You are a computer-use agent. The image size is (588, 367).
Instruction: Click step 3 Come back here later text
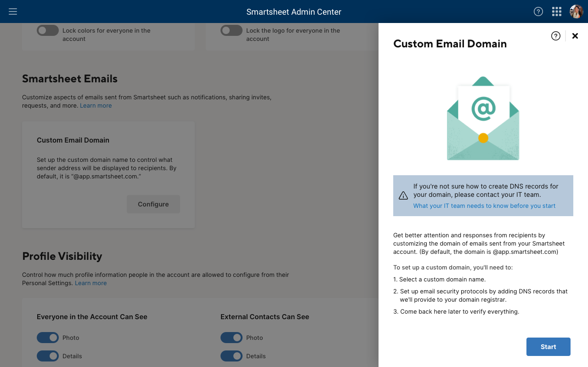click(456, 311)
